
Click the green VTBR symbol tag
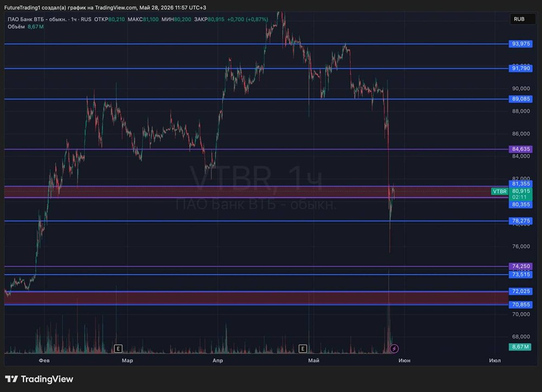pos(500,191)
